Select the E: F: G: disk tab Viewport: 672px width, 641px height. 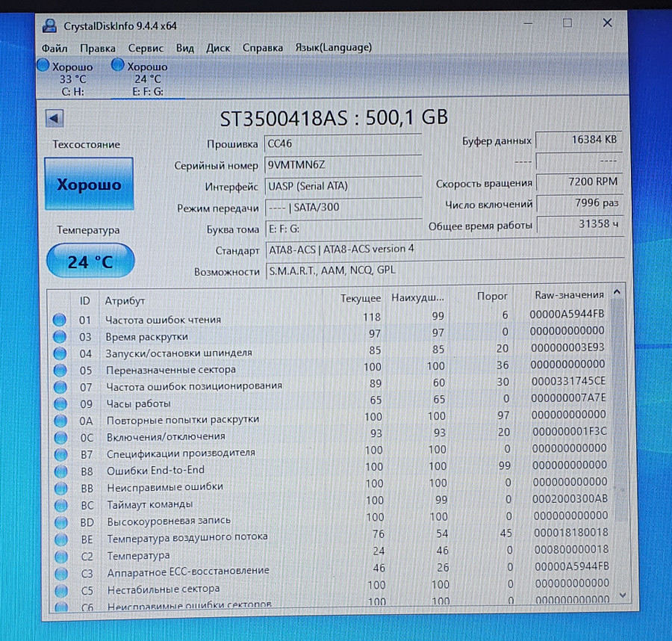(x=148, y=79)
